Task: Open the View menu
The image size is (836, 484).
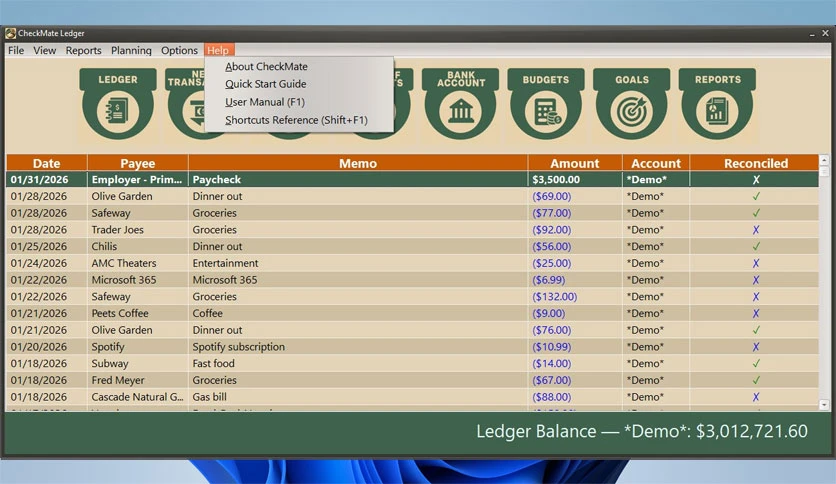Action: (44, 50)
